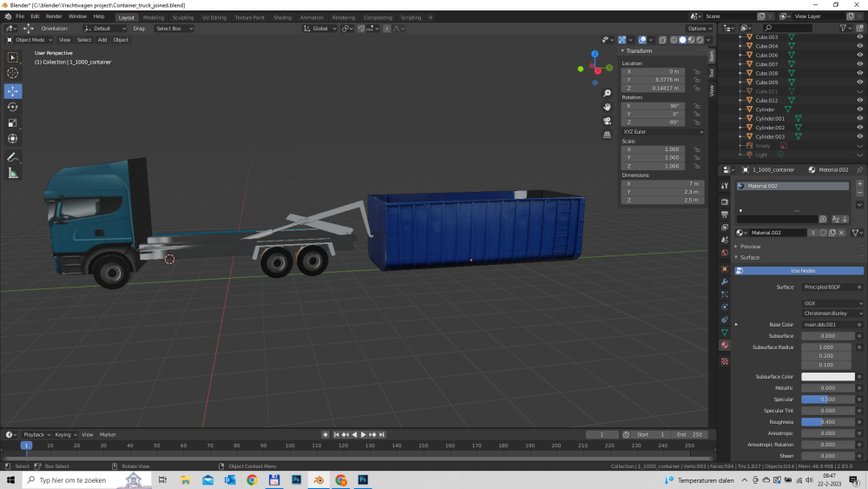Choose the Annotate tool
This screenshot has width=868, height=489.
(x=13, y=157)
